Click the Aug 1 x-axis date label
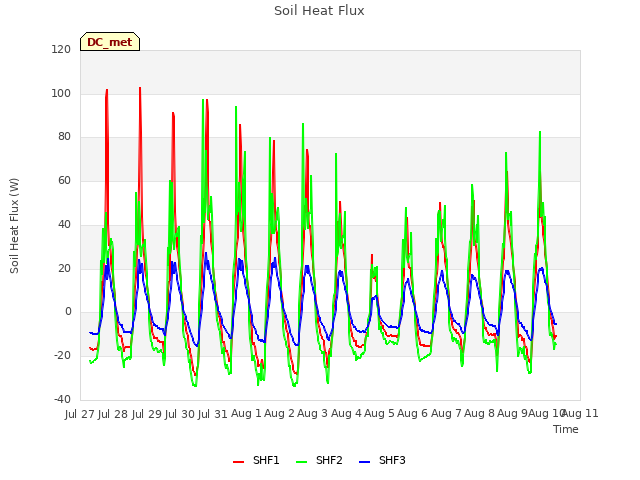 coord(246,414)
